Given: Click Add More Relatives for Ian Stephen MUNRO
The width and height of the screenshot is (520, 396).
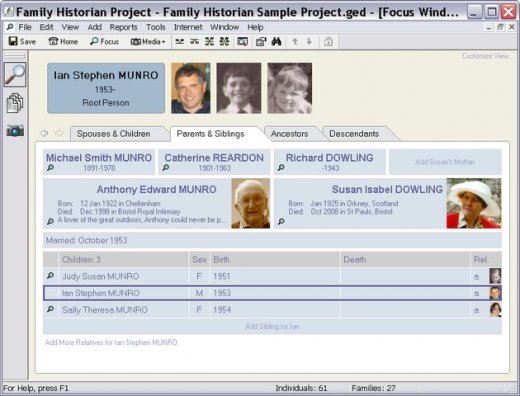Looking at the screenshot, I should [111, 342].
